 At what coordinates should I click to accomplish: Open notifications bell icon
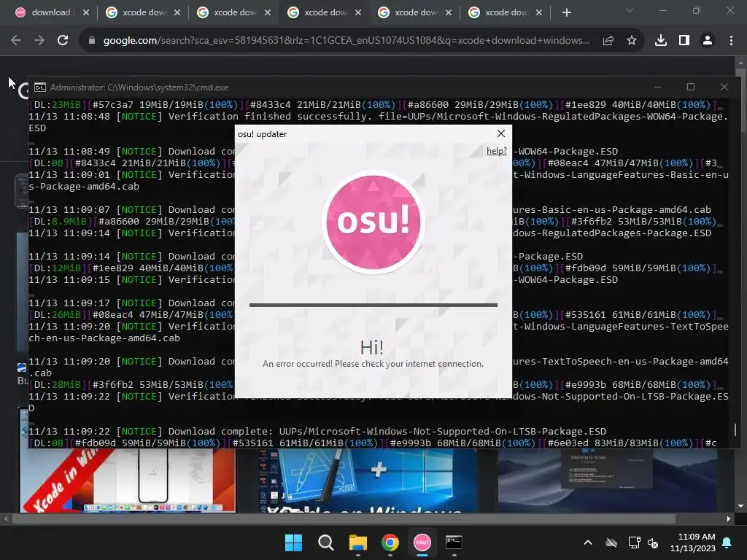pos(727,542)
